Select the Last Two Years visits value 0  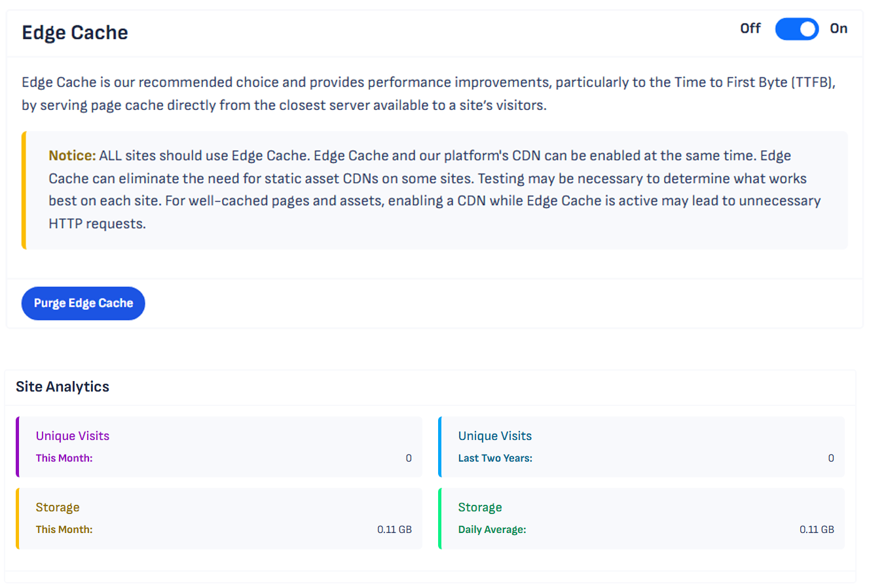coord(830,458)
